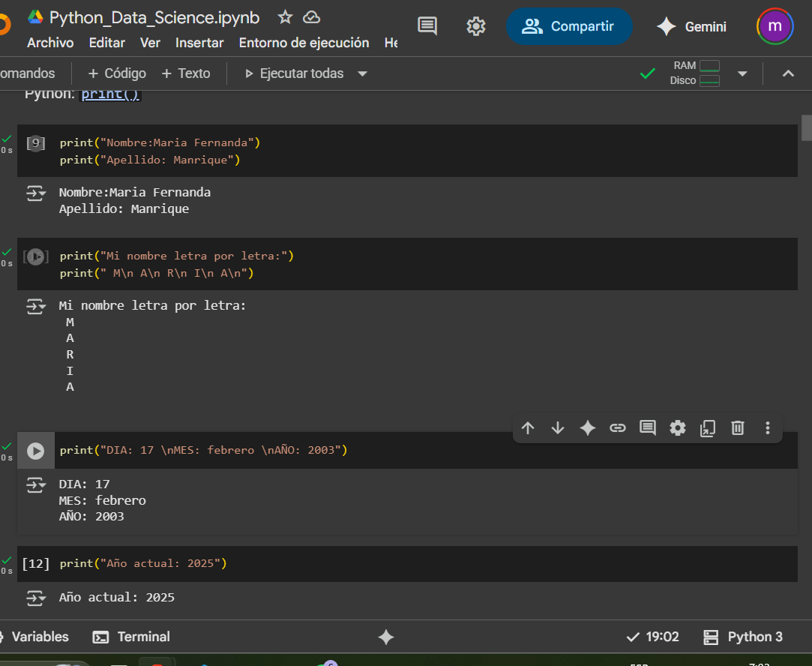The width and height of the screenshot is (812, 666).
Task: Open the Ver menu
Action: (150, 43)
